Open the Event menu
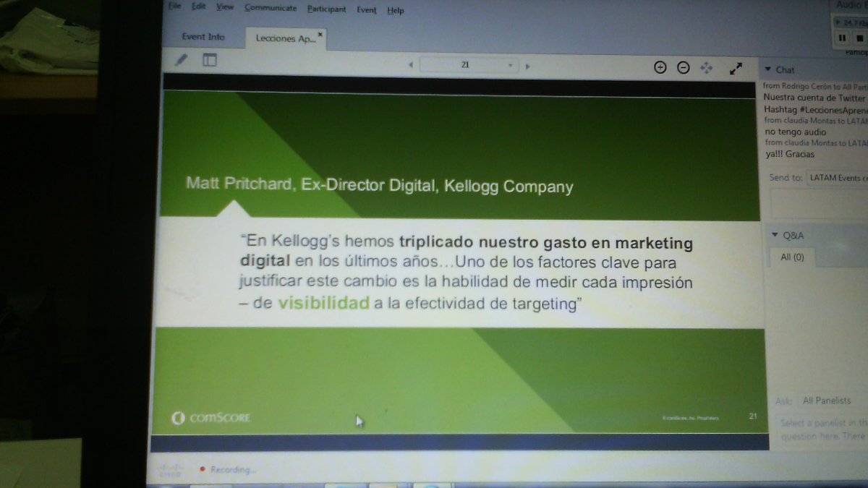868x488 pixels. (x=367, y=10)
